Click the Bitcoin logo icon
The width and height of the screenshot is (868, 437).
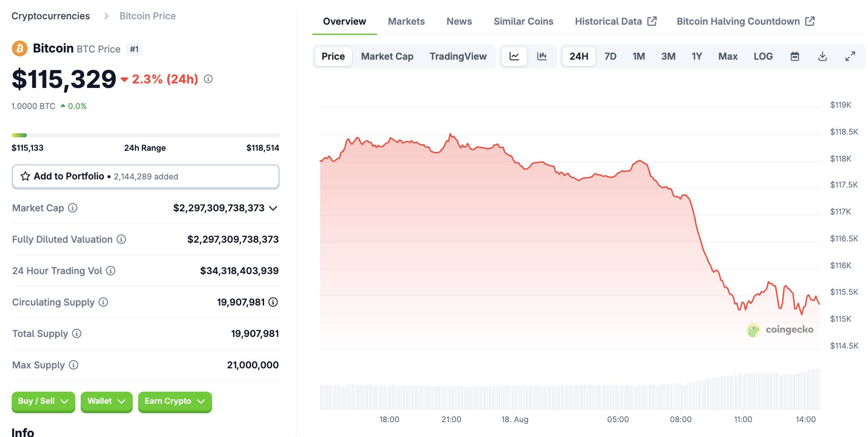(x=20, y=48)
